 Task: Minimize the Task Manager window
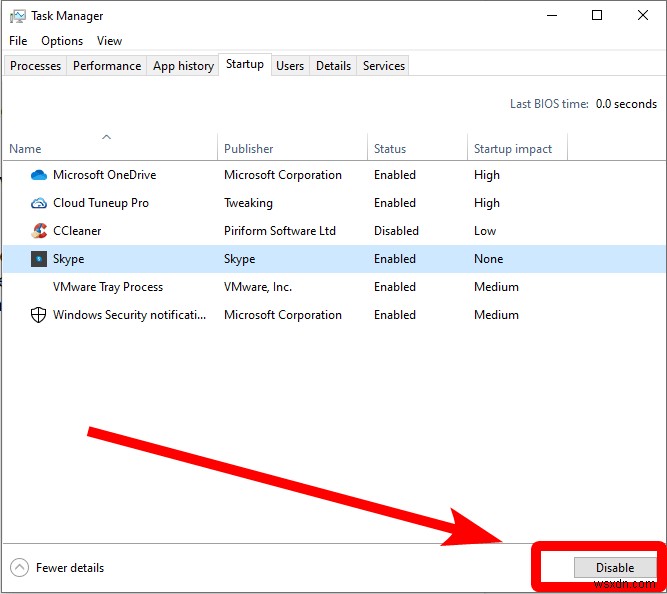pyautogui.click(x=552, y=16)
